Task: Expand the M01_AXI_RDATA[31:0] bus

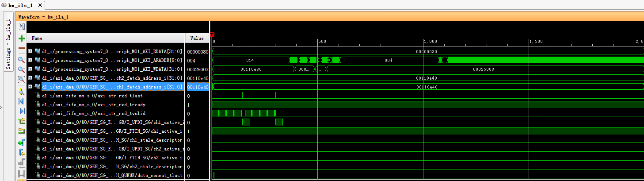Action: point(30,51)
